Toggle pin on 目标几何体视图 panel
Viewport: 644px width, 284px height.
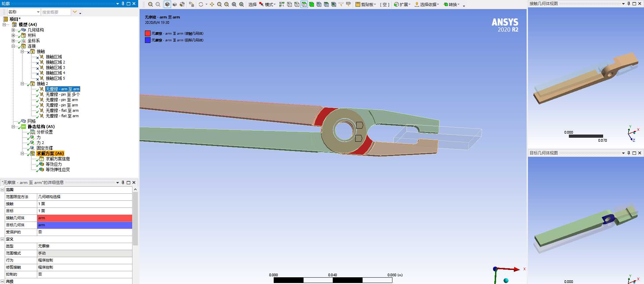point(629,153)
